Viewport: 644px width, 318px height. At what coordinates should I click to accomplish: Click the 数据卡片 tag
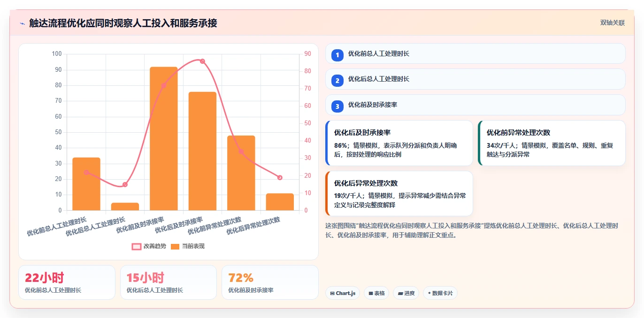[x=440, y=293]
